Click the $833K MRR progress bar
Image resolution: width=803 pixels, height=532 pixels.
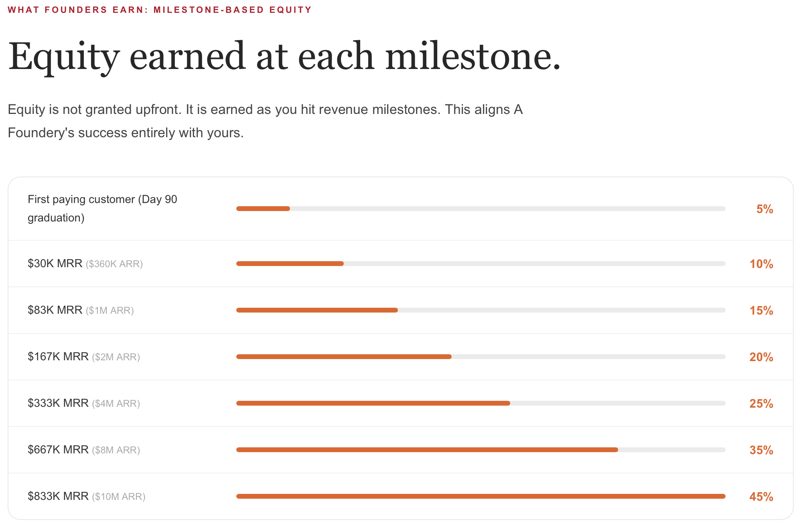click(x=481, y=496)
